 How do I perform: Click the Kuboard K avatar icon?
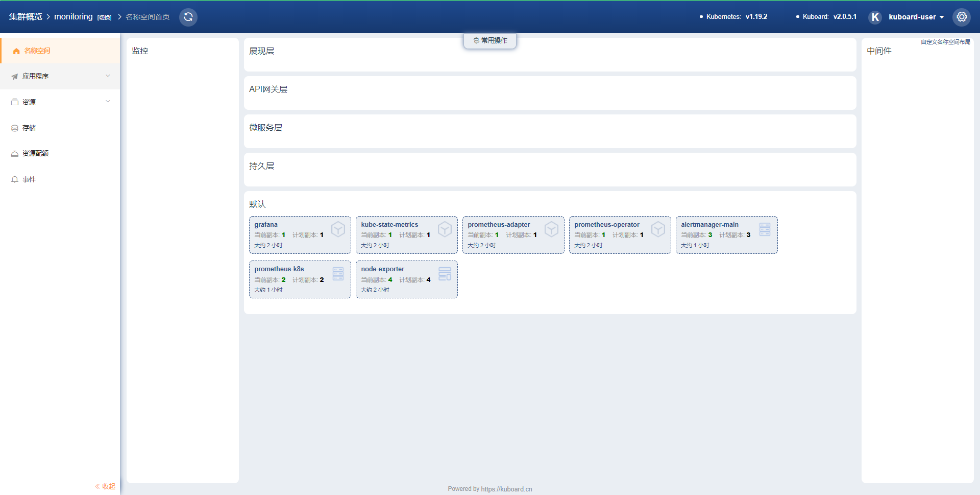click(875, 17)
